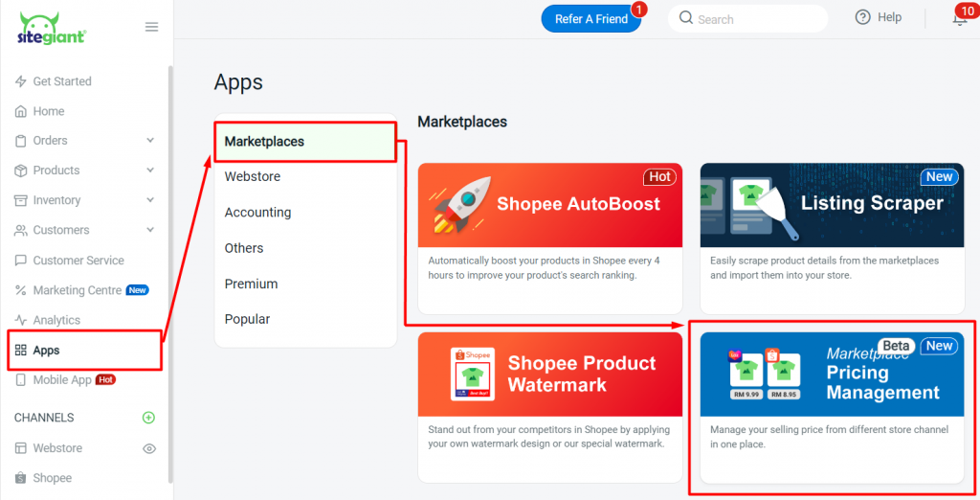Click the Apps grid icon
980x500 pixels.
click(21, 350)
